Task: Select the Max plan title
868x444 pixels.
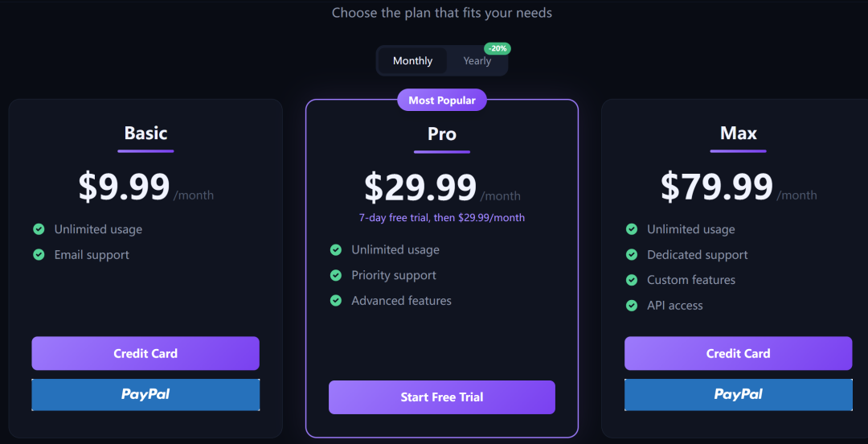Action: coord(738,134)
